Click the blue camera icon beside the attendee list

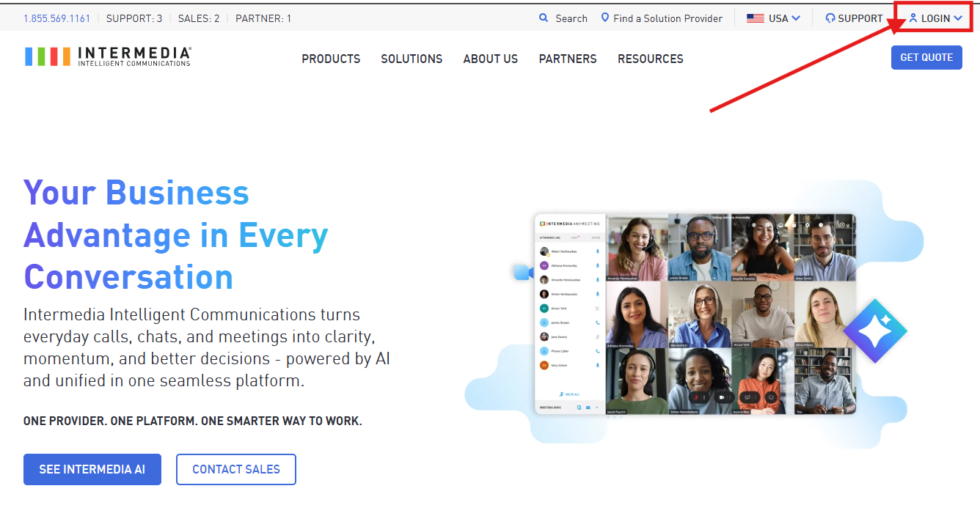[523, 273]
